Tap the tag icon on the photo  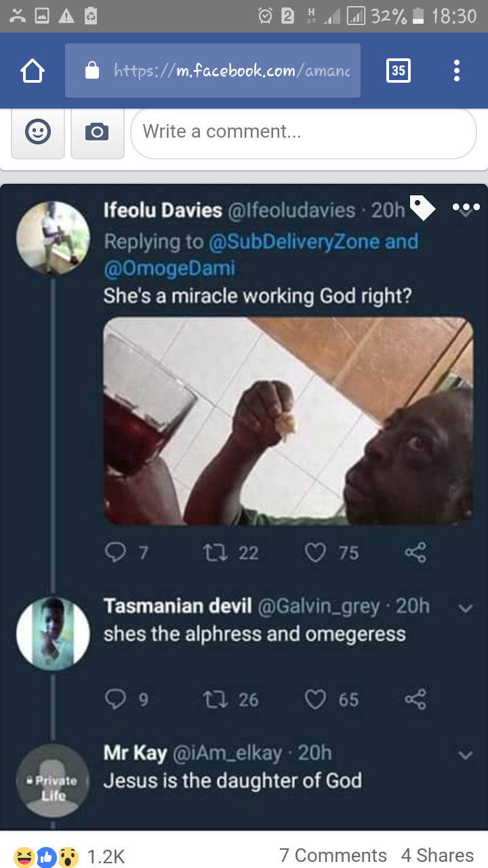pyautogui.click(x=422, y=208)
